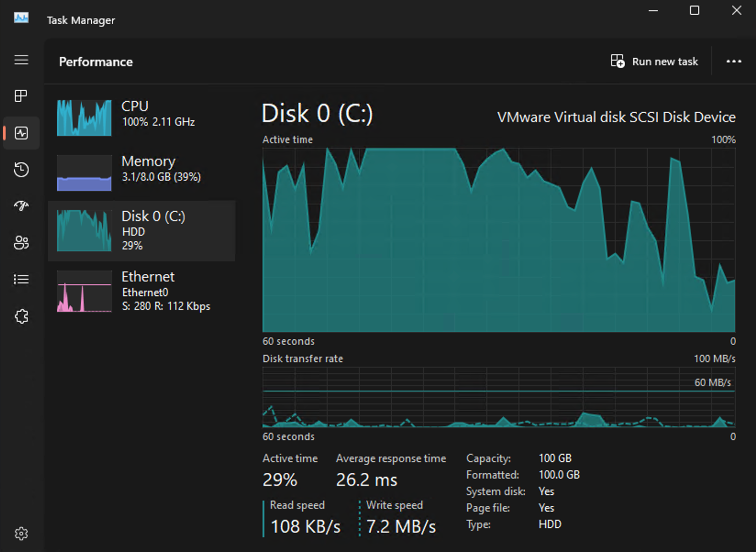
Task: Go to the Processes page icon
Action: tap(21, 96)
